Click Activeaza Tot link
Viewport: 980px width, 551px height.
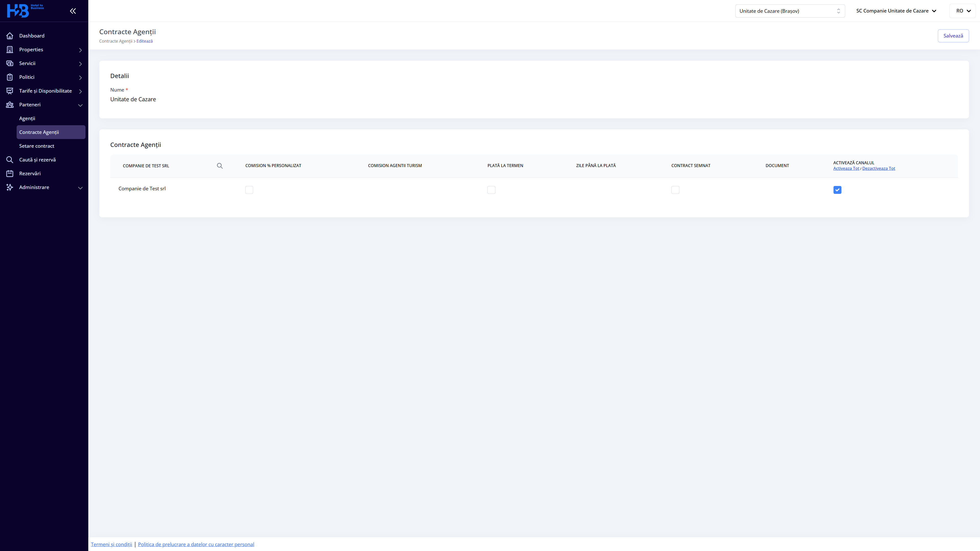846,168
